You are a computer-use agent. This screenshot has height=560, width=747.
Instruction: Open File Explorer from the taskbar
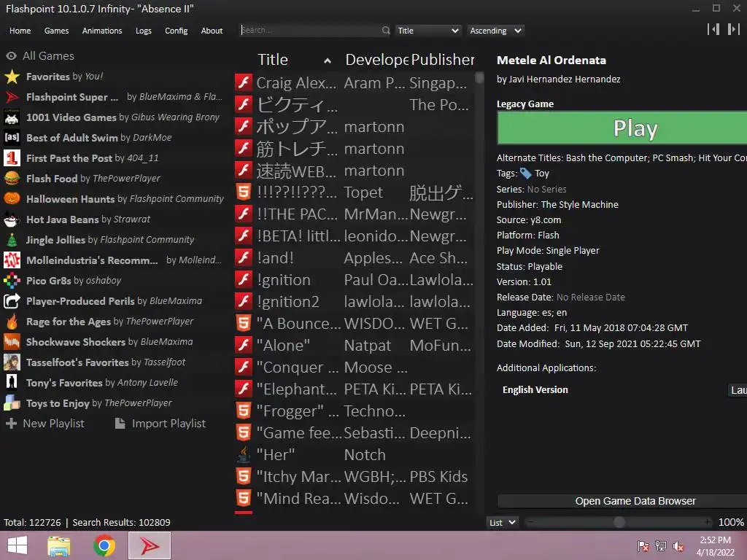click(x=58, y=545)
